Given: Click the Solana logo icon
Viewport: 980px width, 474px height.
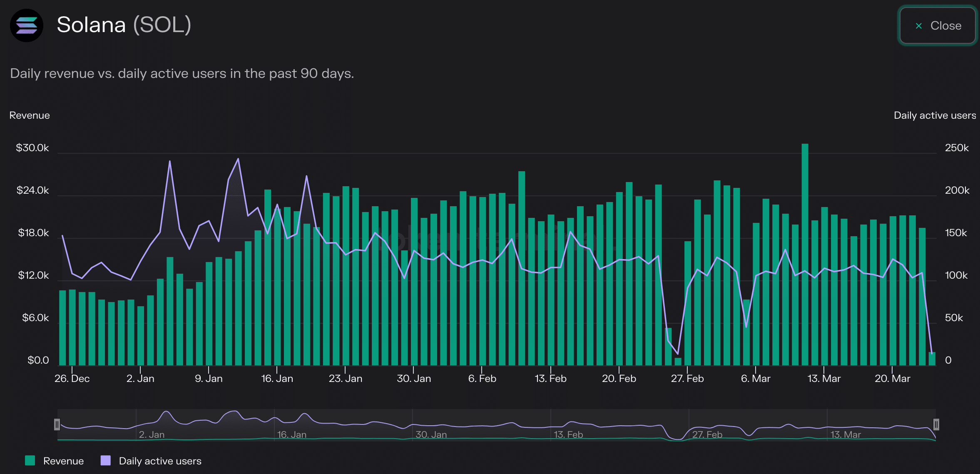Looking at the screenshot, I should (x=26, y=25).
